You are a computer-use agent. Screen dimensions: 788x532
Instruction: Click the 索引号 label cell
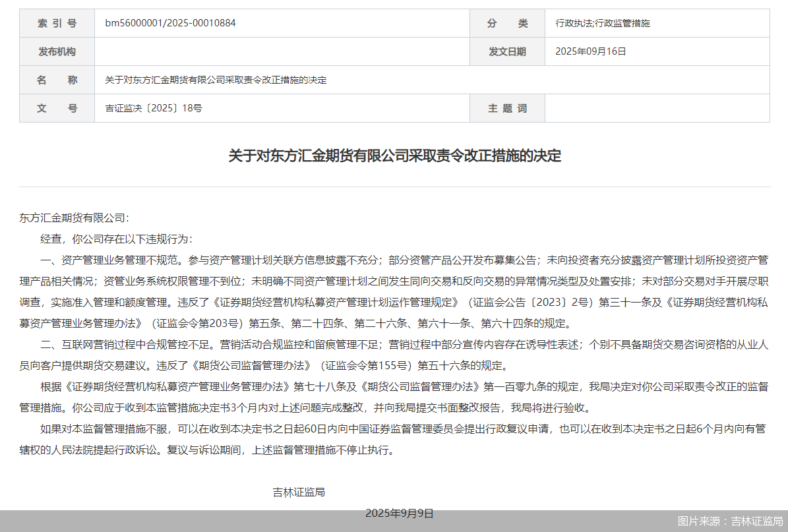pos(57,23)
